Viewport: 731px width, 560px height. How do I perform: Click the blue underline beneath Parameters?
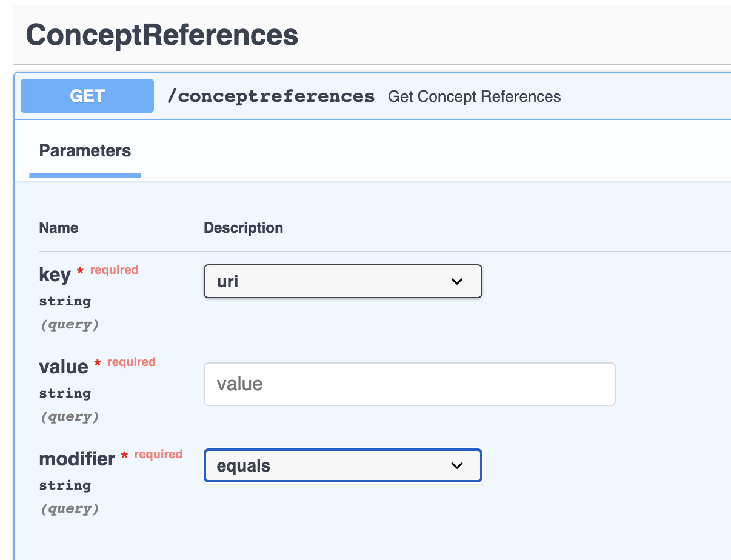pyautogui.click(x=85, y=176)
